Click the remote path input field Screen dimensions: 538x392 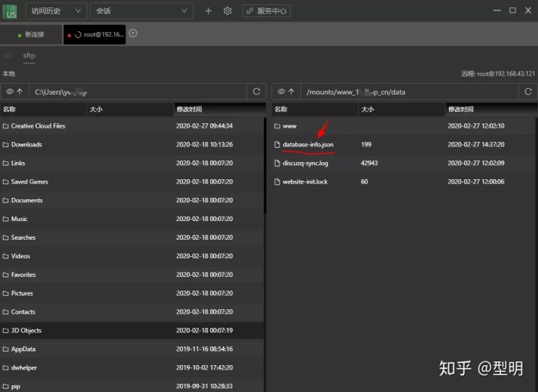(x=409, y=92)
